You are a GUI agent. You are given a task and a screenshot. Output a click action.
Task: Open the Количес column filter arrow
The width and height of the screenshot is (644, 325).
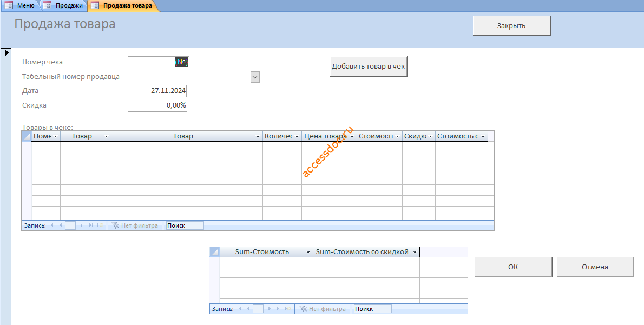tap(297, 136)
